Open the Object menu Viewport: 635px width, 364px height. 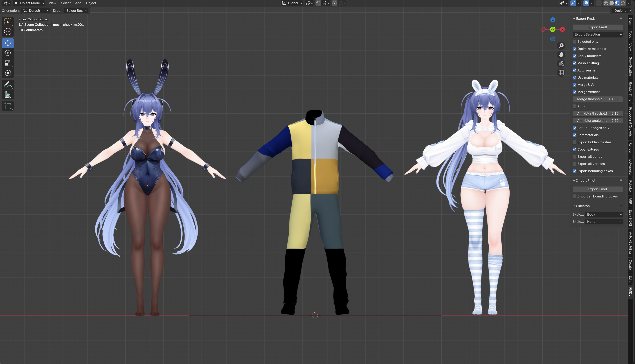click(x=91, y=3)
